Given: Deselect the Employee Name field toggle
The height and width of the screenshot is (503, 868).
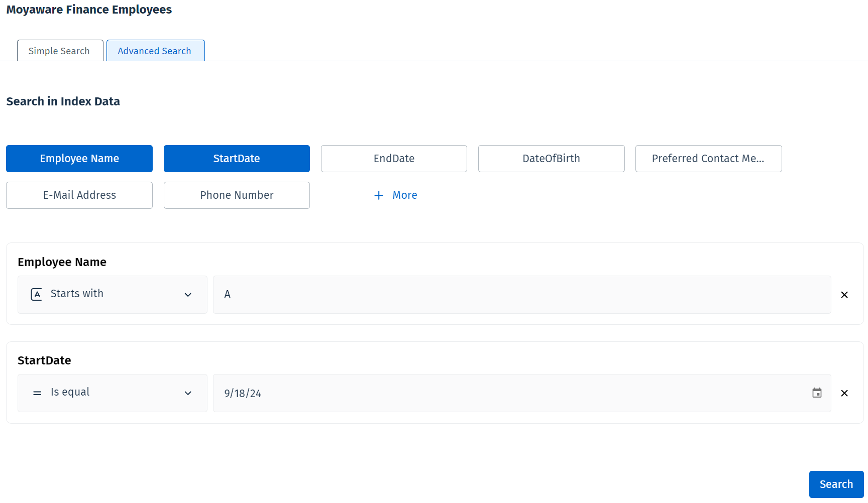Looking at the screenshot, I should point(79,159).
